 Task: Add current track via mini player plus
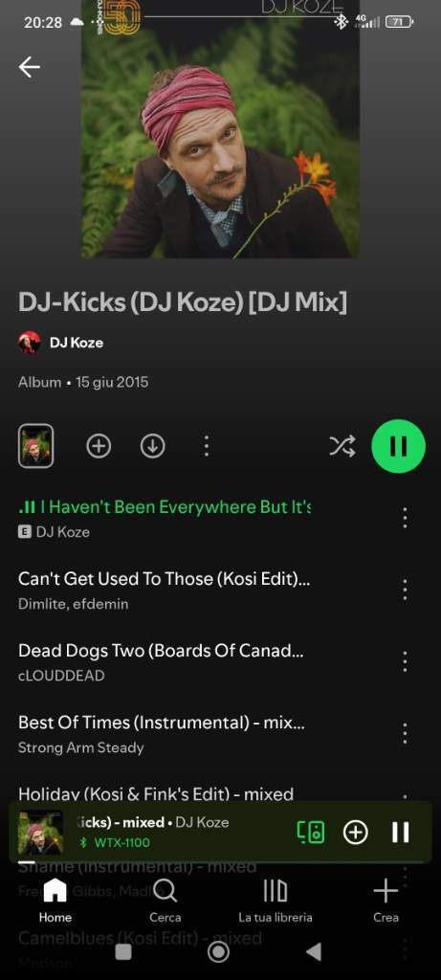[356, 832]
